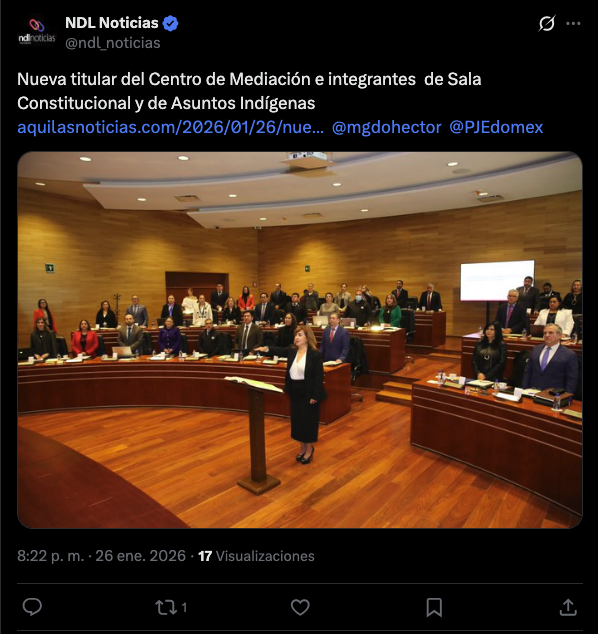This screenshot has width=598, height=634.
Task: View the 17 Visualizaciones count
Action: pos(256,556)
